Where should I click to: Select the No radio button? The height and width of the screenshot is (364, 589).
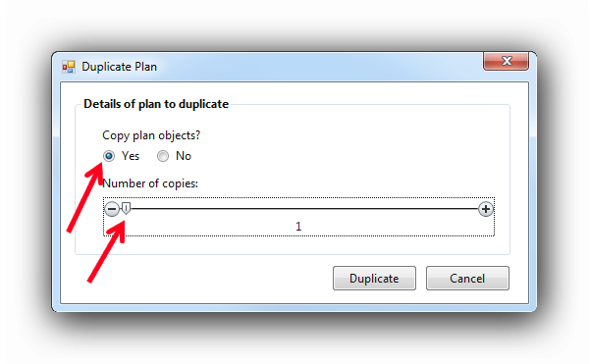[x=163, y=156]
